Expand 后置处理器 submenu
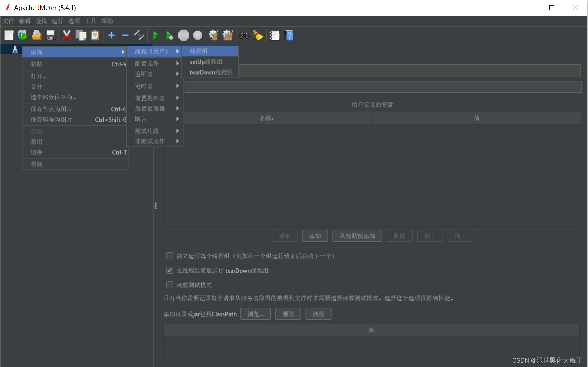Image resolution: width=588 pixels, height=367 pixels. [x=155, y=109]
